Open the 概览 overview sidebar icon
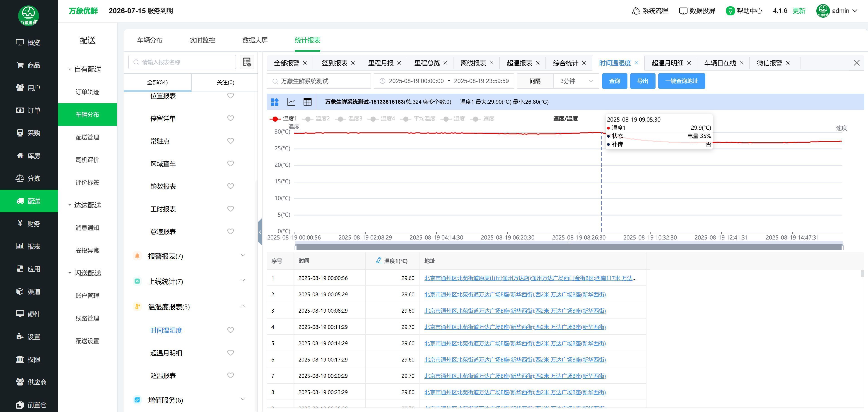Image resolution: width=868 pixels, height=412 pixels. (20, 43)
